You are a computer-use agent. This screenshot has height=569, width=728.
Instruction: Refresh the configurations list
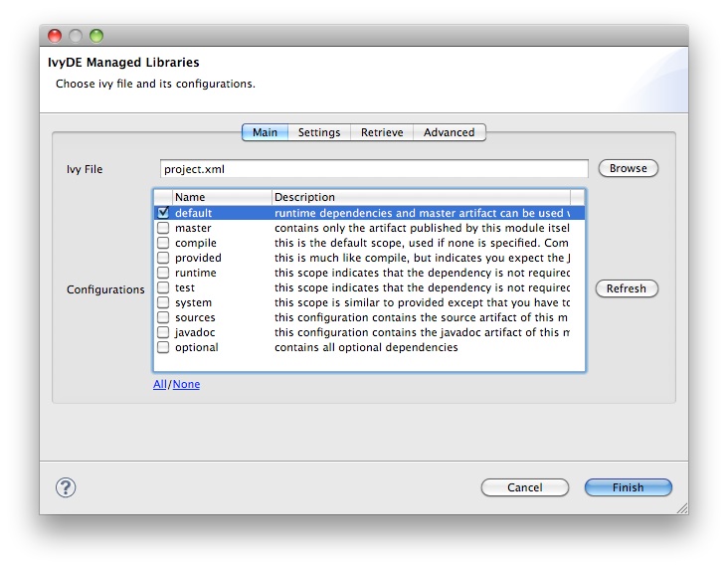(x=627, y=288)
